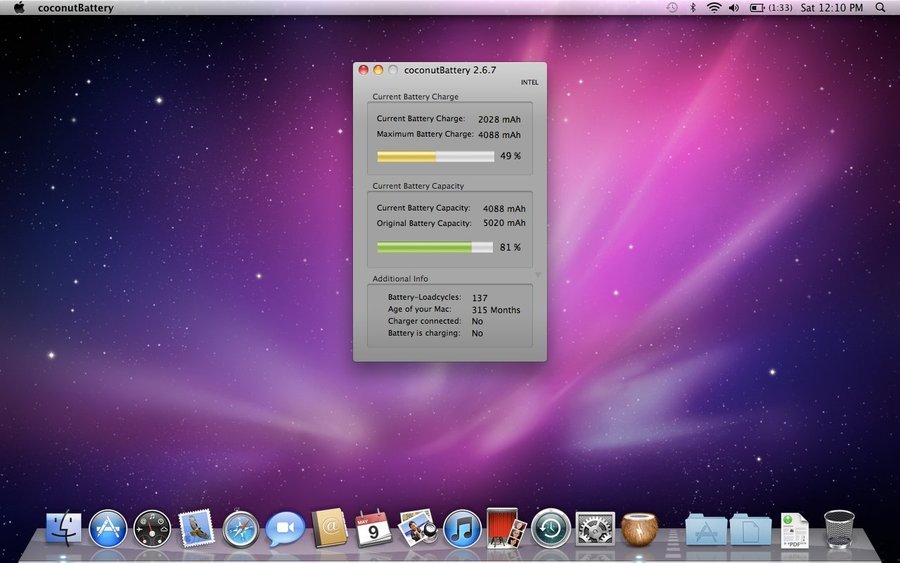Open the Mail stamp icon in Dock
The image size is (900, 563).
(196, 529)
